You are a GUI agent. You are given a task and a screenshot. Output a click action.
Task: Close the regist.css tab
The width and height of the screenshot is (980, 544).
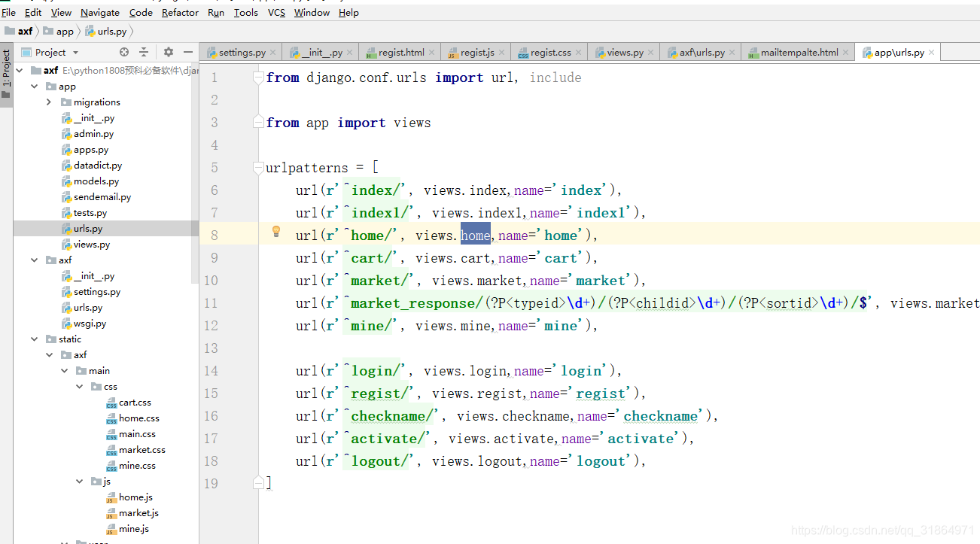coord(579,53)
